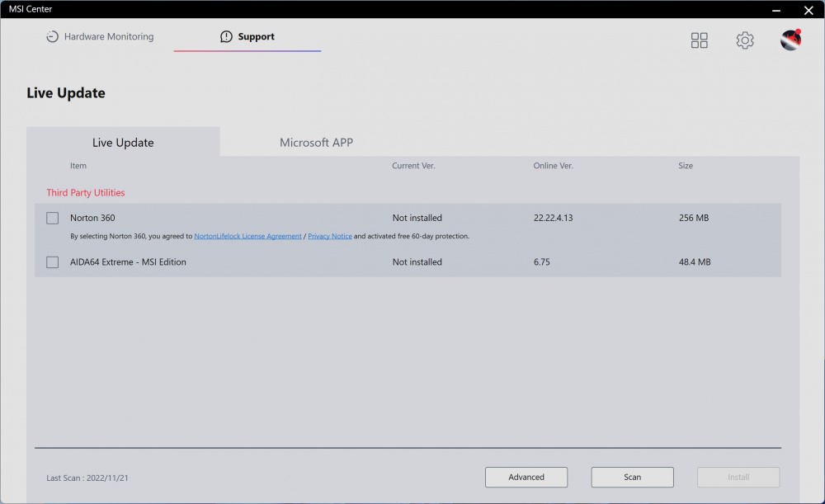Click AIDA64 Extreme - MSI Edition name
Viewport: 825px width, 504px height.
coord(129,262)
